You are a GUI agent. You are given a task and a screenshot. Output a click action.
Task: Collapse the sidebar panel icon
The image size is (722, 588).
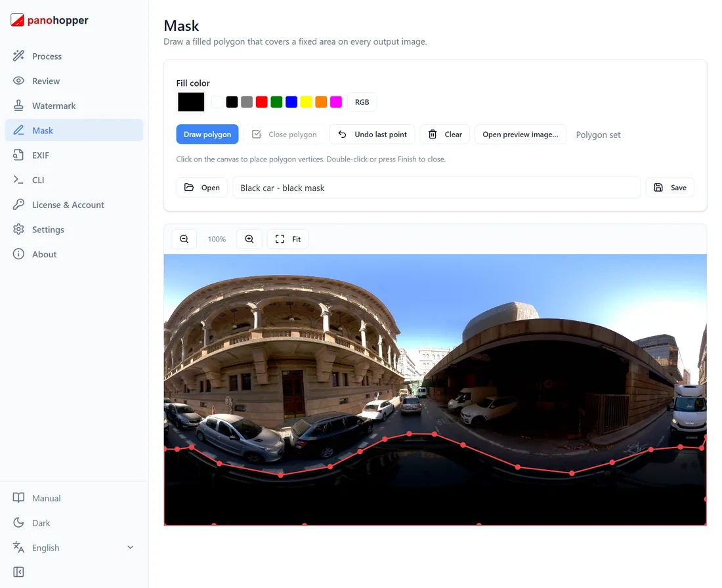[x=18, y=572]
